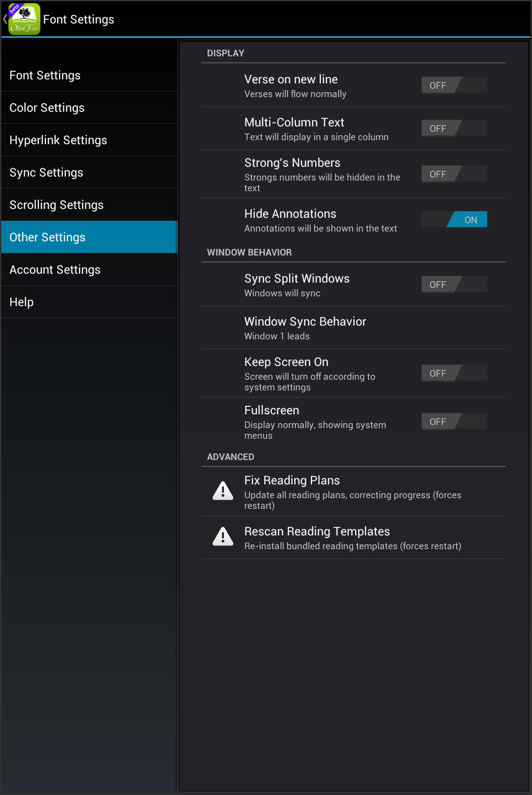532x795 pixels.
Task: Tap the warning icon for Fix Reading Plans
Action: (223, 491)
